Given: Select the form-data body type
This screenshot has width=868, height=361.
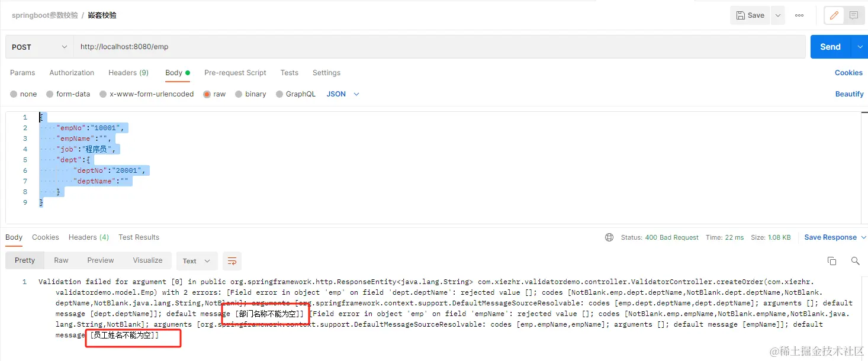Looking at the screenshot, I should click(x=69, y=94).
